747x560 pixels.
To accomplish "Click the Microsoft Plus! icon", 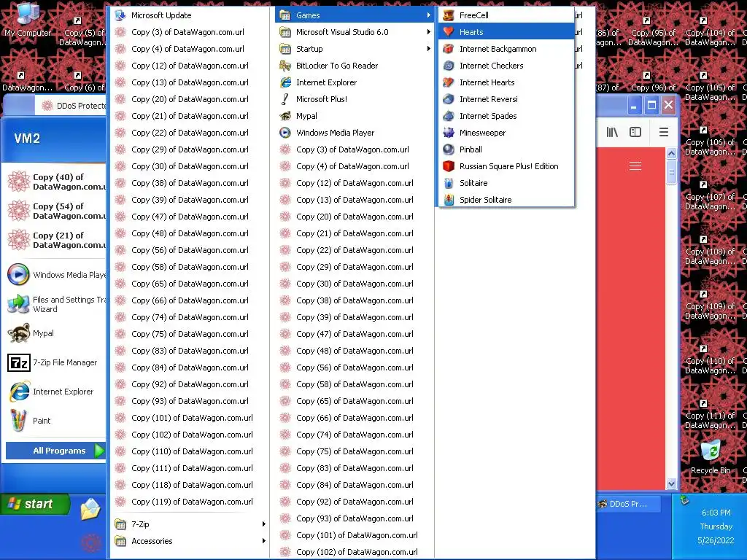I will pyautogui.click(x=285, y=99).
